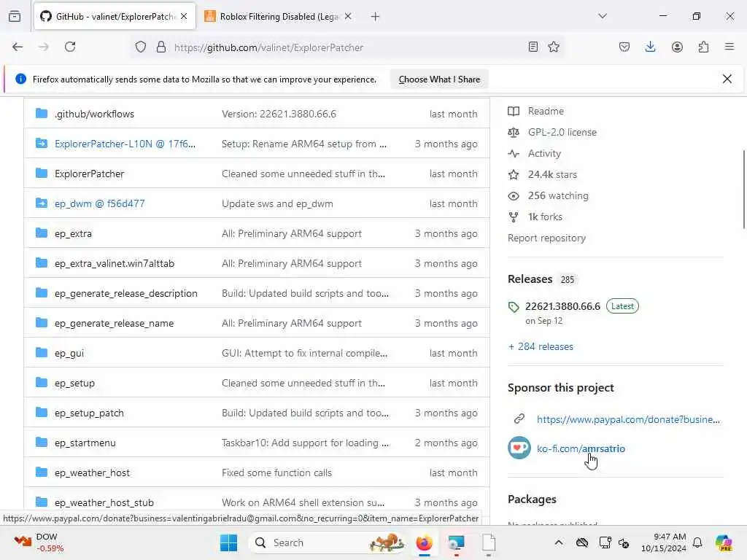Screen dimensions: 747x560
Task: Open ep_weather_host folder
Action: tap(92, 472)
